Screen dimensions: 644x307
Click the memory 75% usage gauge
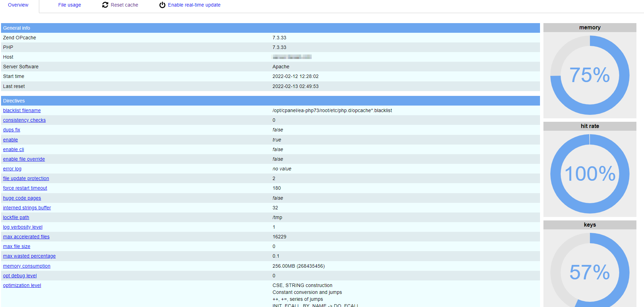(590, 75)
